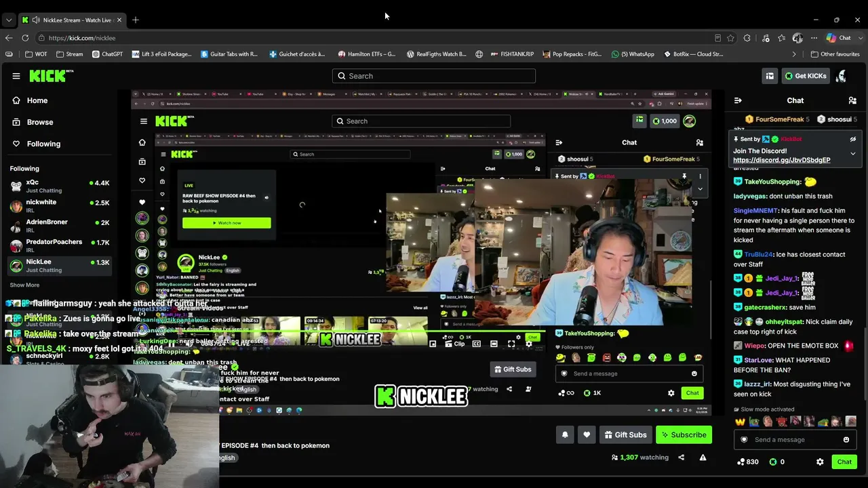Image resolution: width=868 pixels, height=488 pixels.
Task: Open the WOT bookmark folder
Action: tap(36, 54)
